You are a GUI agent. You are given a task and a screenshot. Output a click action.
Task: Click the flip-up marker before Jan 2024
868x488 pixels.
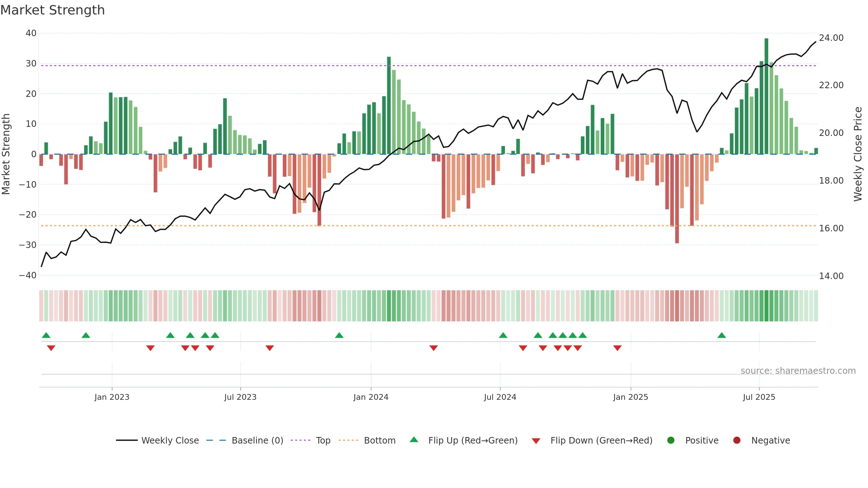click(339, 335)
